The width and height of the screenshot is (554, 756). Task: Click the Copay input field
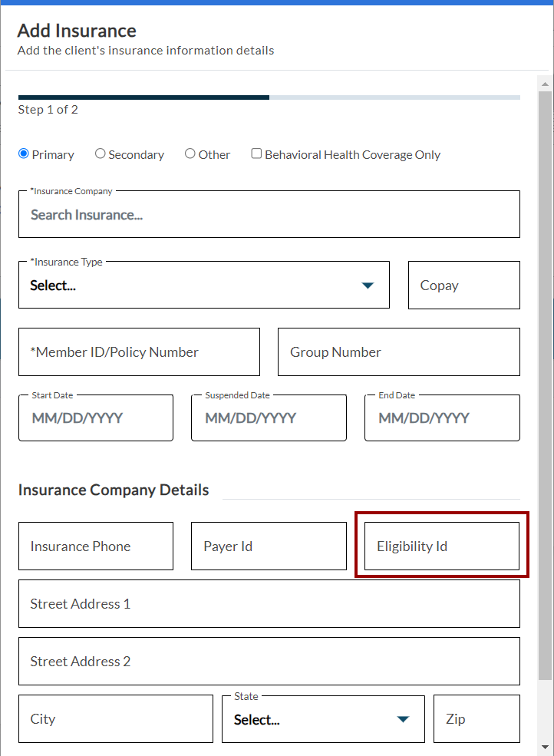pos(463,286)
